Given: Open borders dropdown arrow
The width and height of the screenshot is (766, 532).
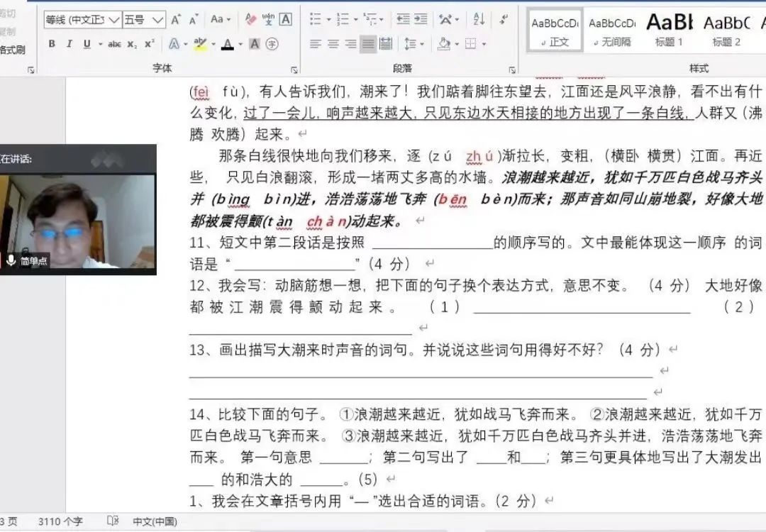Looking at the screenshot, I should coord(484,44).
